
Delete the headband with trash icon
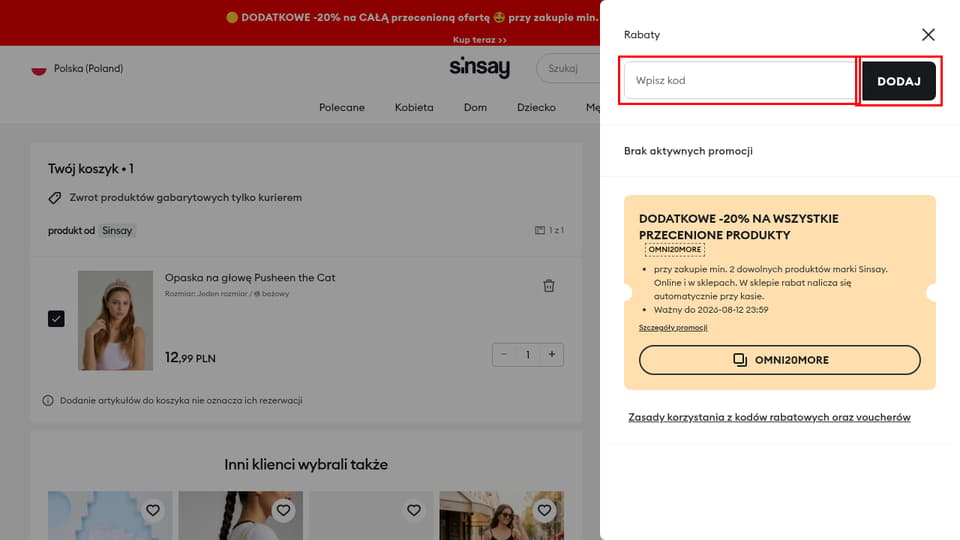(x=549, y=286)
